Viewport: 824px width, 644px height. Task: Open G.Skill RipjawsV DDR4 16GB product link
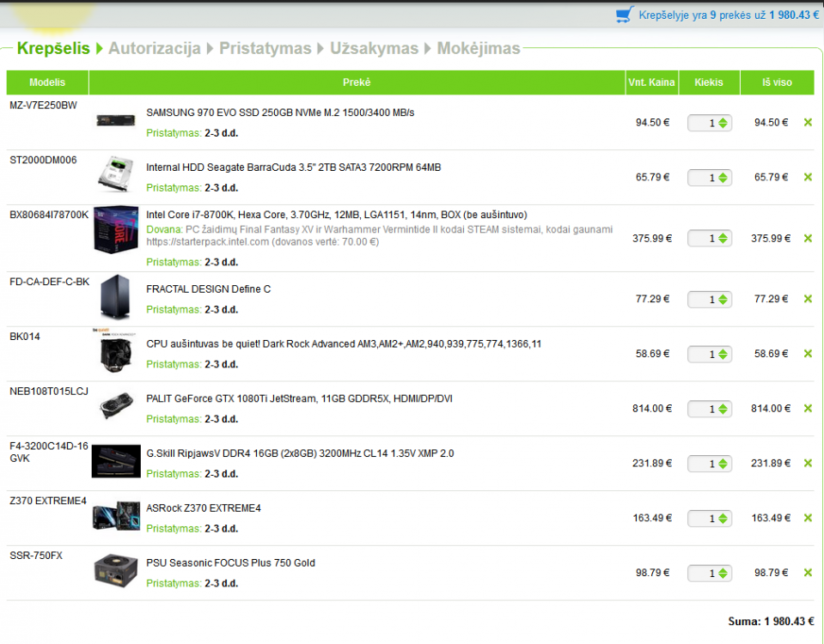coord(300,453)
